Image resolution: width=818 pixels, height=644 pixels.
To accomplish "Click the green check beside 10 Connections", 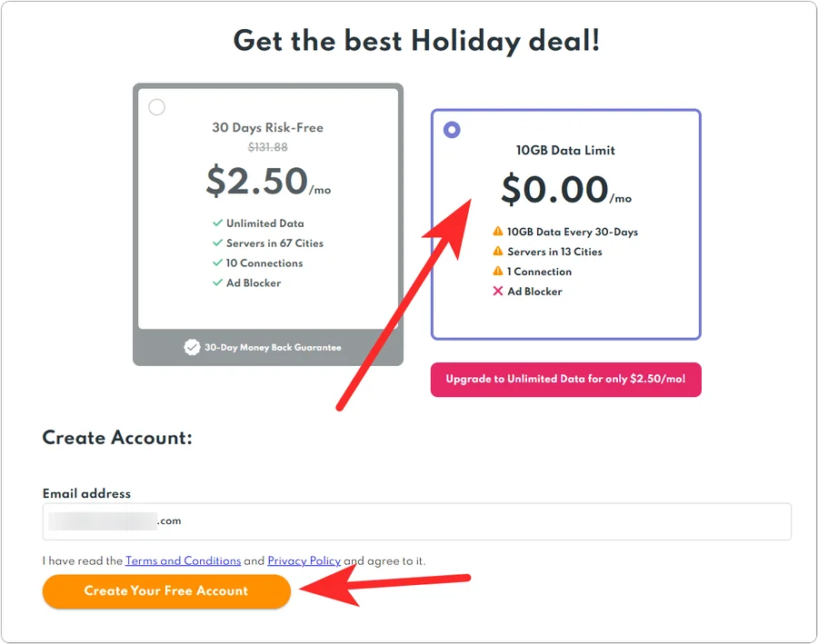I will pyautogui.click(x=218, y=263).
